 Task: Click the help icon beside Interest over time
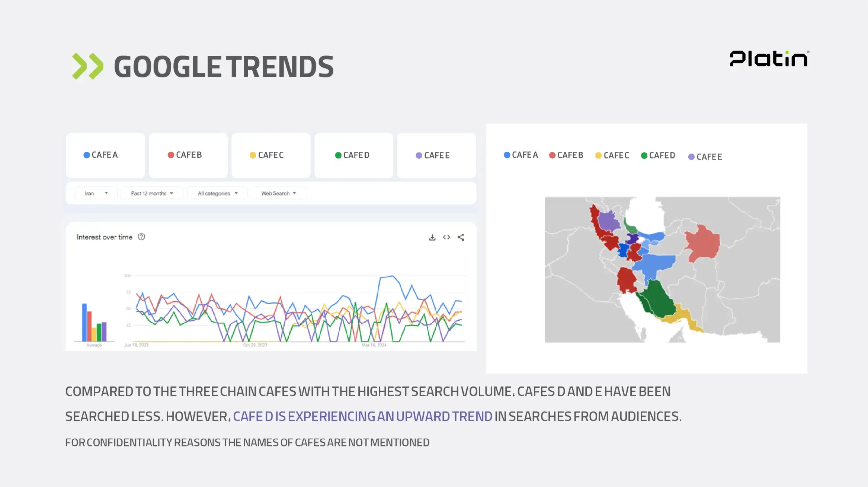point(141,237)
